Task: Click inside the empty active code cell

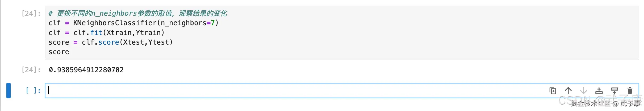Action: 292,91
